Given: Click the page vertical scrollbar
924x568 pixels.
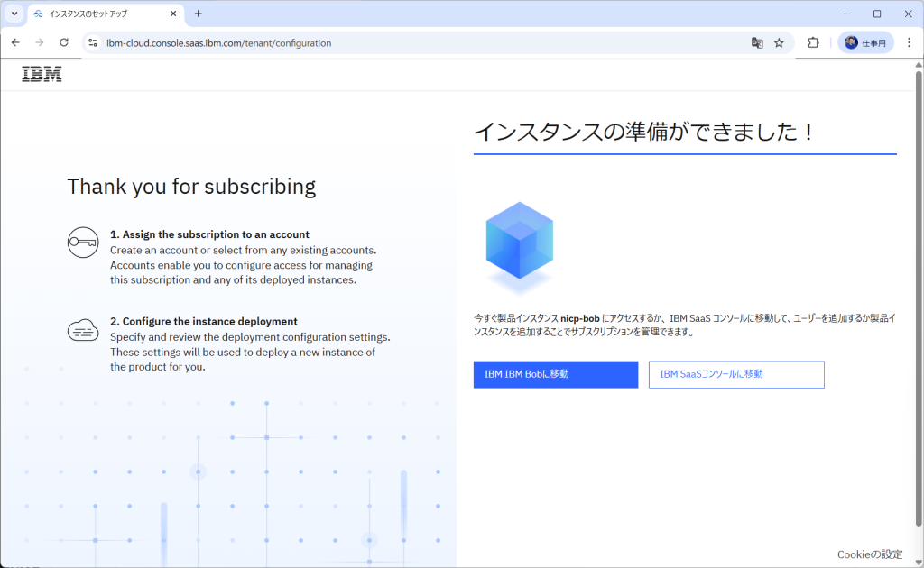Looking at the screenshot, I should pos(918,300).
